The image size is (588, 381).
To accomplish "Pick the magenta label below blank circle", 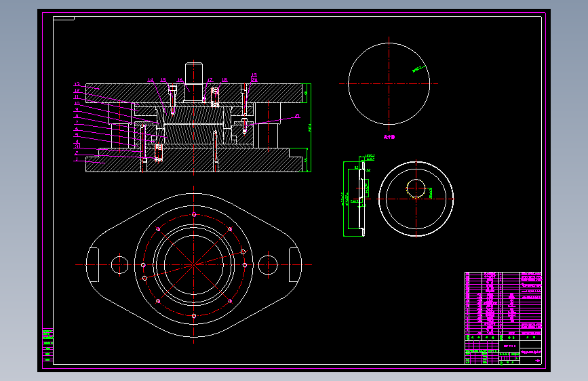I will click(x=389, y=137).
